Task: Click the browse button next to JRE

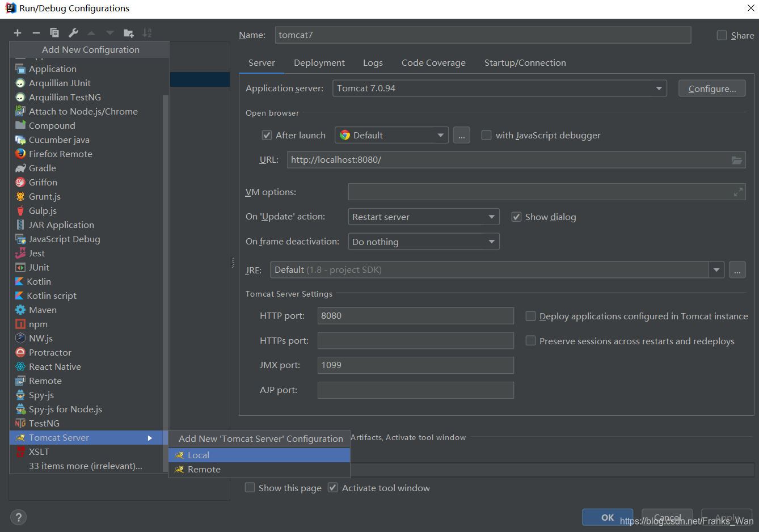Action: pos(737,270)
